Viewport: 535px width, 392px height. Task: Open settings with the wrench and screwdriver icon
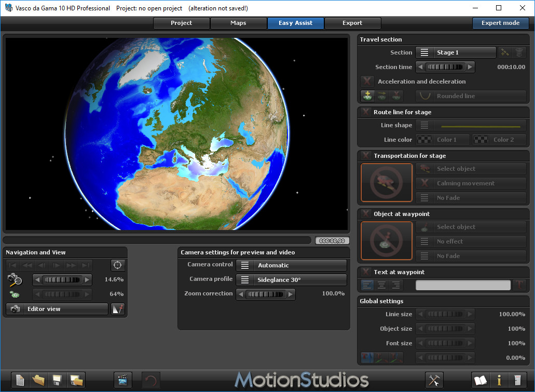pos(434,380)
